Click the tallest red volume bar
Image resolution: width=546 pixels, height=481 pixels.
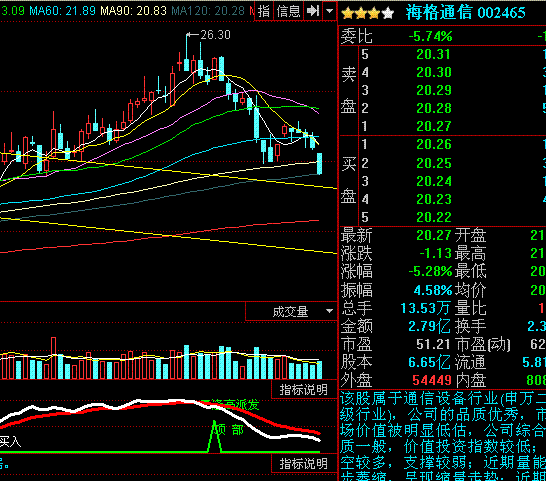click(x=53, y=358)
